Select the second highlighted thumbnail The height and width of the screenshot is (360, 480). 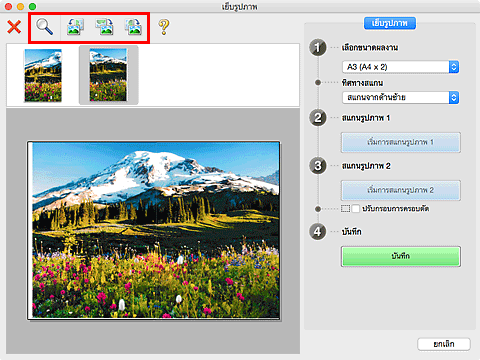[x=108, y=75]
